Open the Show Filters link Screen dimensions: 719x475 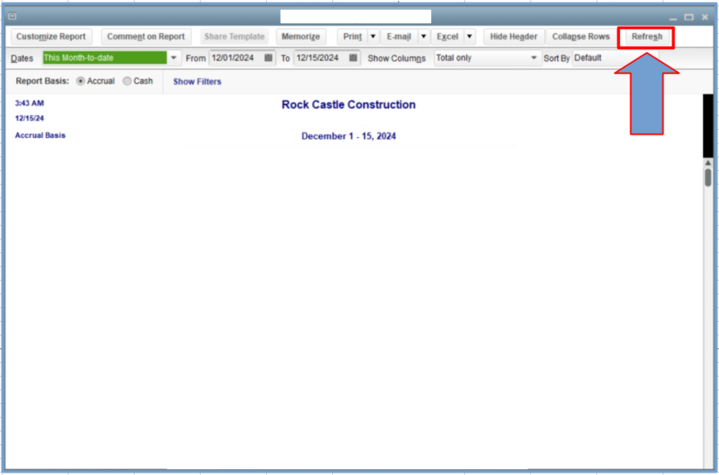(x=197, y=82)
